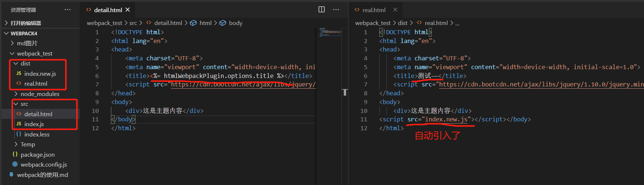Close the real.html tab
This screenshot has height=185, width=644.
point(395,10)
